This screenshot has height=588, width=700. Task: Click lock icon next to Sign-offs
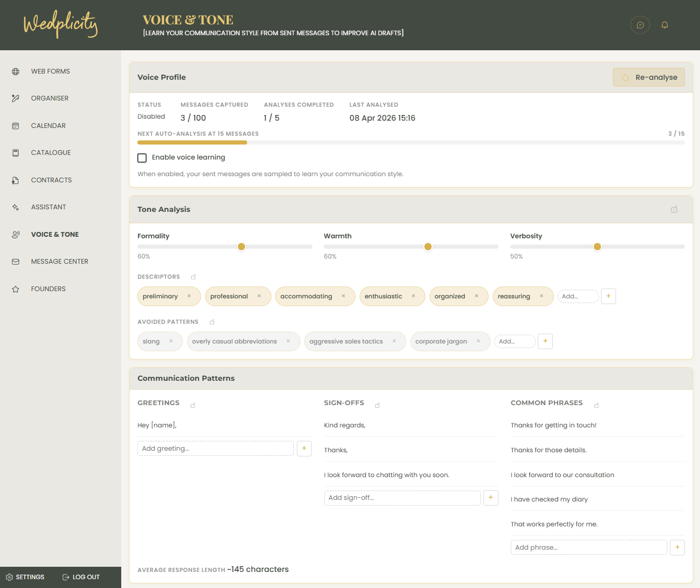(x=377, y=405)
